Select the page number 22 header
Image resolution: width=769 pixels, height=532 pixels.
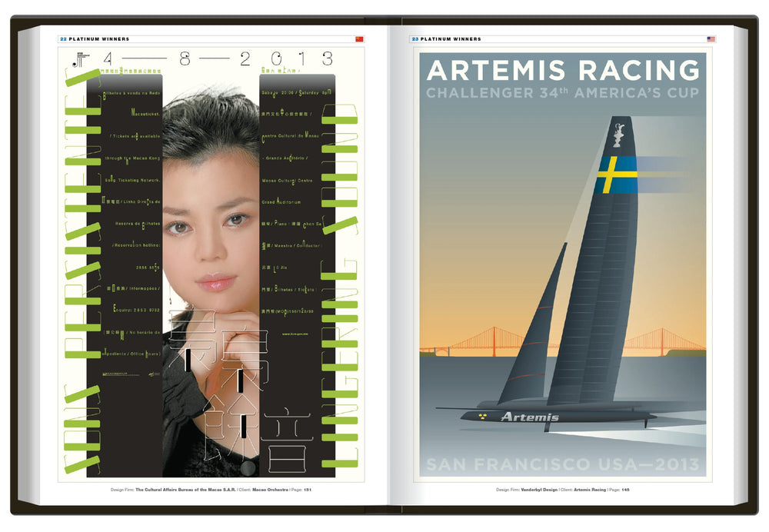click(64, 38)
